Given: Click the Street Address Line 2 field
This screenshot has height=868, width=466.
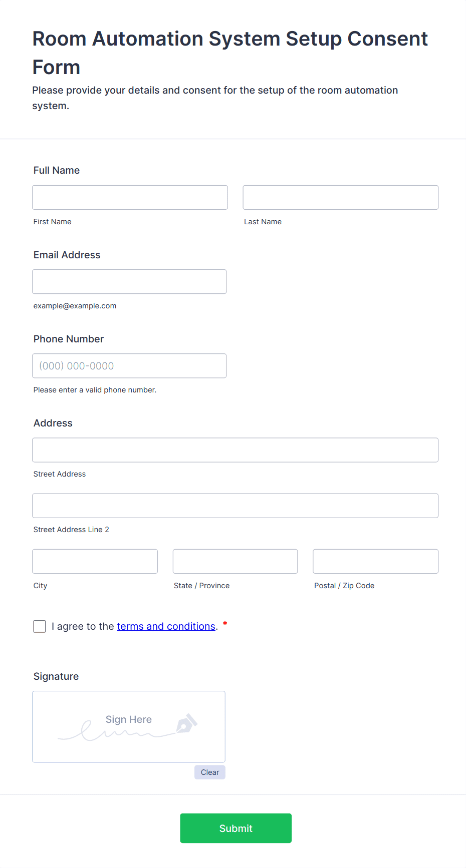Looking at the screenshot, I should (x=235, y=506).
